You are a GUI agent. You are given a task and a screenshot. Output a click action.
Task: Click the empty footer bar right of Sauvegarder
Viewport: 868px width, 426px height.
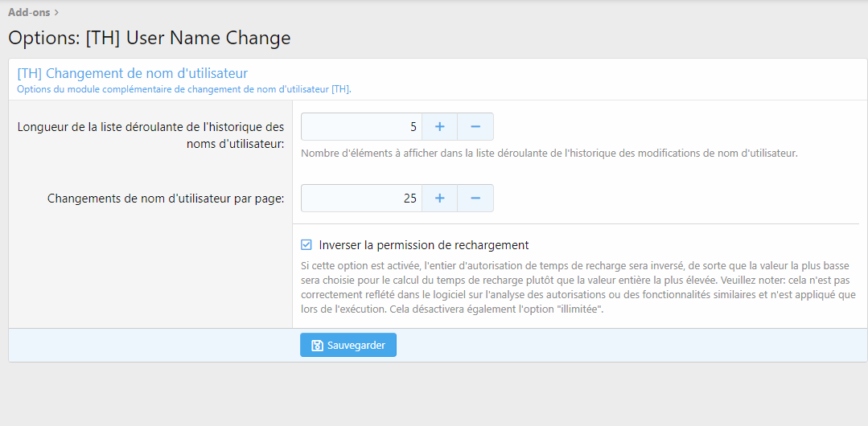[627, 346]
